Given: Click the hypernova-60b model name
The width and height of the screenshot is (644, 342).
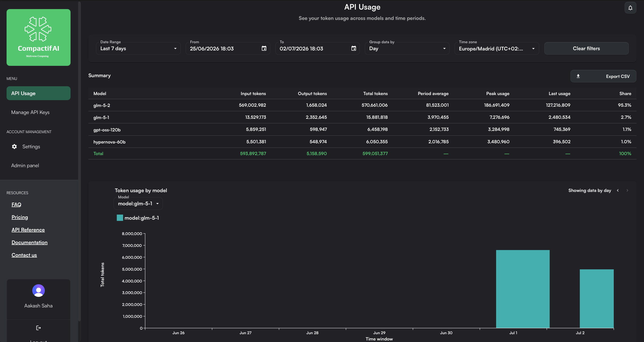Looking at the screenshot, I should pyautogui.click(x=109, y=142).
